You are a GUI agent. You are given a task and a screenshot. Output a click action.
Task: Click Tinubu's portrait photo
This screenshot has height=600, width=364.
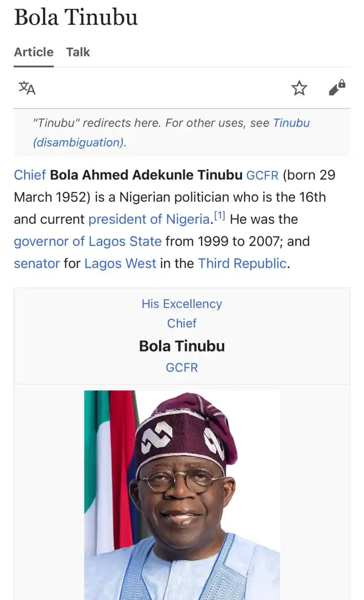182,491
